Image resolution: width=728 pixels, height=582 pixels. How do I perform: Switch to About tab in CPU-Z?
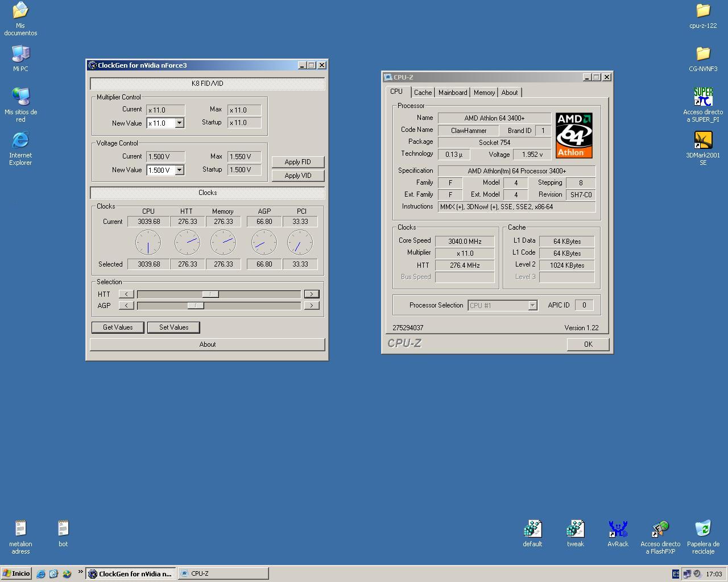[510, 92]
